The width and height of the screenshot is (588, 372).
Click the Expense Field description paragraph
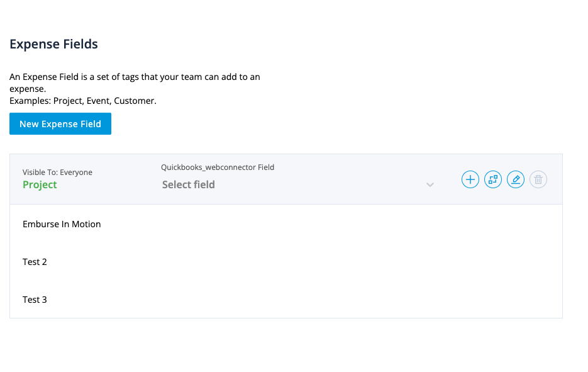tap(135, 82)
